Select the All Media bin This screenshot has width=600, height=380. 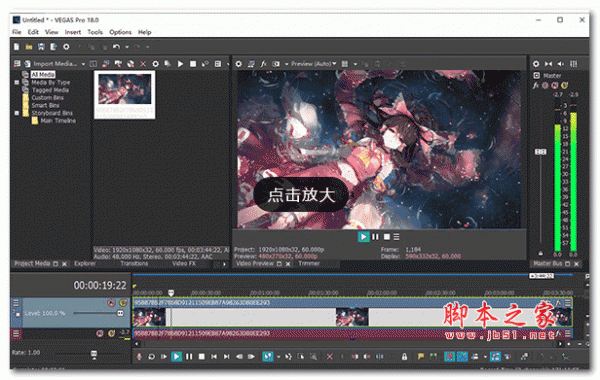point(43,75)
